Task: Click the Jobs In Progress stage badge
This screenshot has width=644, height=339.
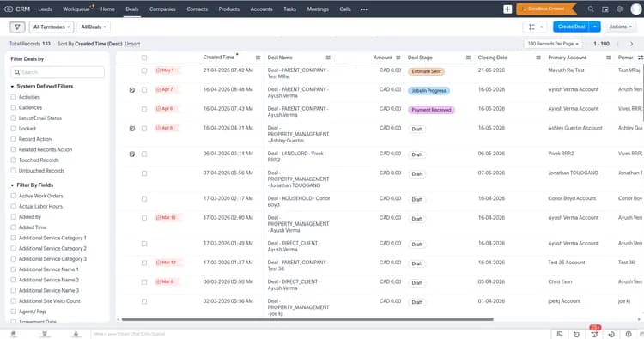Action: pyautogui.click(x=428, y=91)
